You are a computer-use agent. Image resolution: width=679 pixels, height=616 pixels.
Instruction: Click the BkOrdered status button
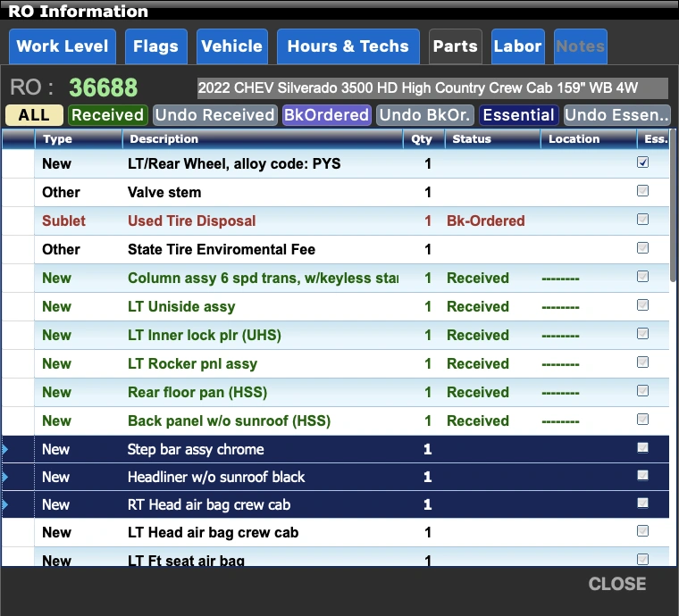[326, 115]
